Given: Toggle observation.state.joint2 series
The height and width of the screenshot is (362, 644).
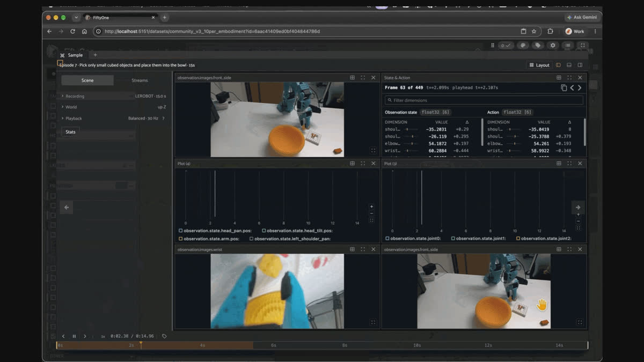Looking at the screenshot, I should [518, 238].
